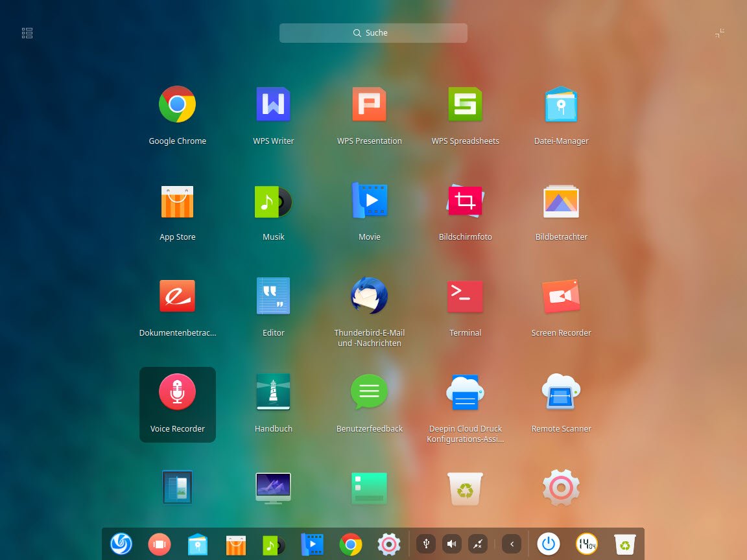Open Bildbetrachter image viewer
Image resolution: width=747 pixels, height=560 pixels.
tap(561, 202)
